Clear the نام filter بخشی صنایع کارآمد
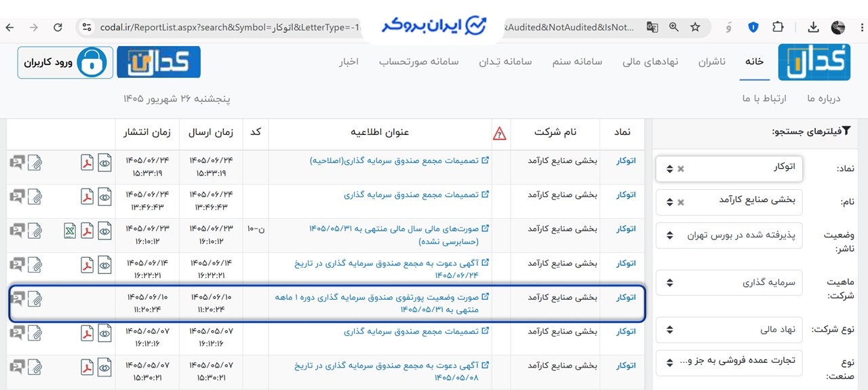Image resolution: width=868 pixels, height=390 pixels. [x=681, y=202]
